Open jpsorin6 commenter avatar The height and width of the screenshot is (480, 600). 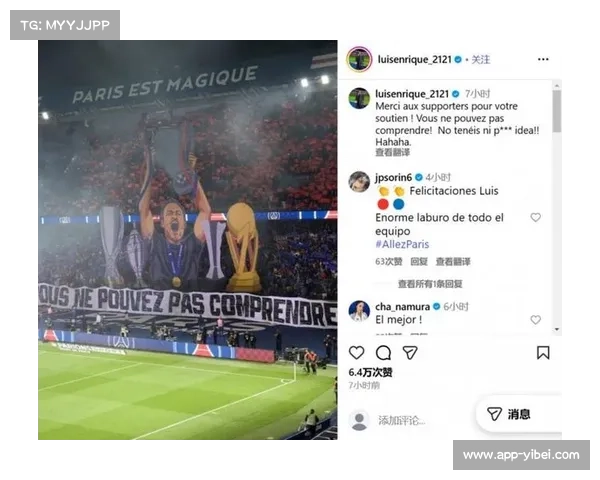point(359,181)
